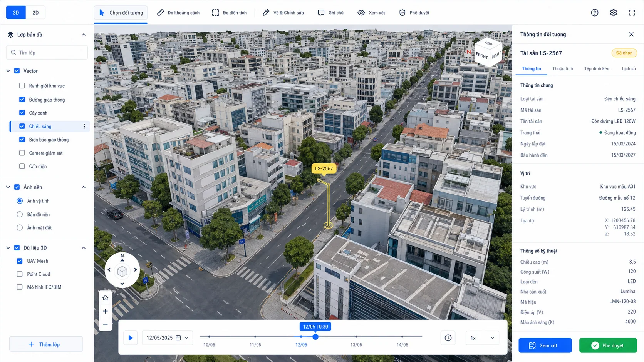The height and width of the screenshot is (362, 644).
Task: Open the Thuộc tính tab
Action: tap(562, 68)
